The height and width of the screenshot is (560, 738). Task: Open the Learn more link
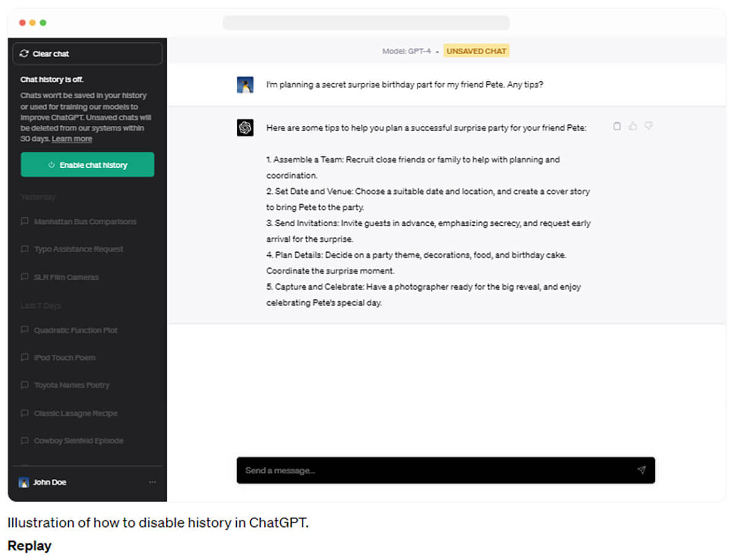click(x=72, y=139)
